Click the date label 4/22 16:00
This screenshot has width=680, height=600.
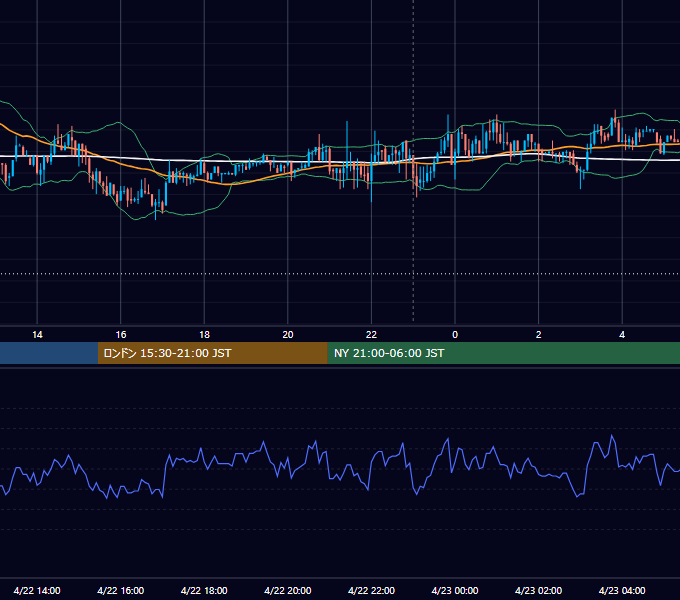121,590
